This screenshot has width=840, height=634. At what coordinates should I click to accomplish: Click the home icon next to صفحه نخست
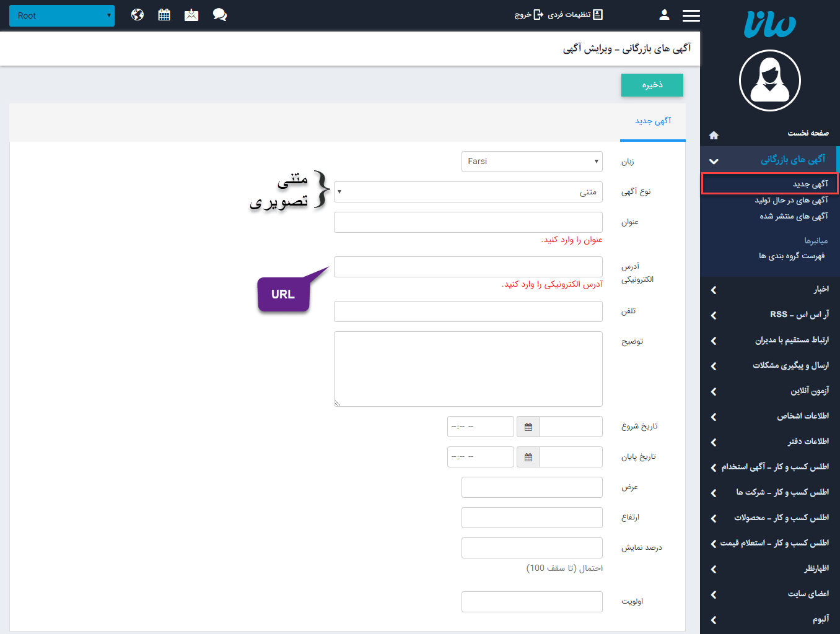(714, 134)
